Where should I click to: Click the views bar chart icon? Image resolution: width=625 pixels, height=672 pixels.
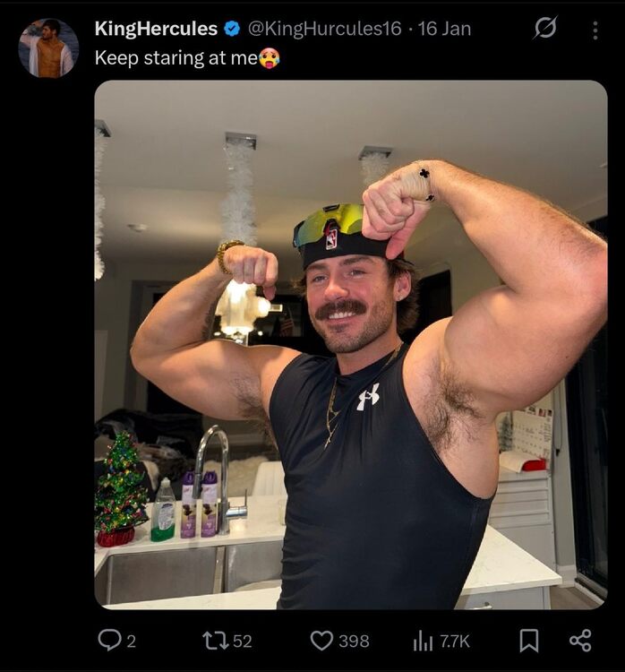coord(423,642)
